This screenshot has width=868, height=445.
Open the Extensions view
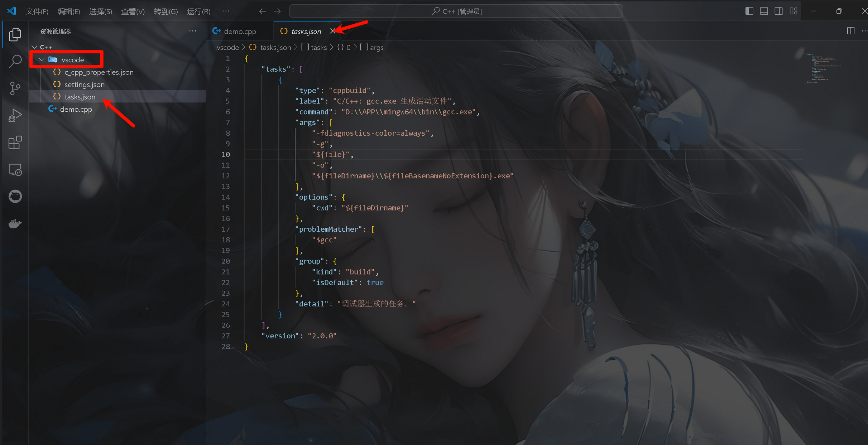coord(15,142)
